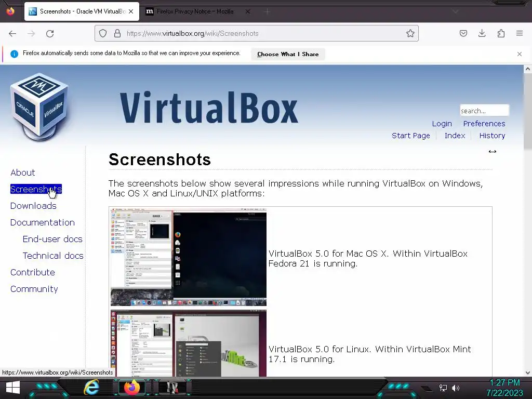
Task: Open Documentation in the sidebar
Action: [43, 222]
